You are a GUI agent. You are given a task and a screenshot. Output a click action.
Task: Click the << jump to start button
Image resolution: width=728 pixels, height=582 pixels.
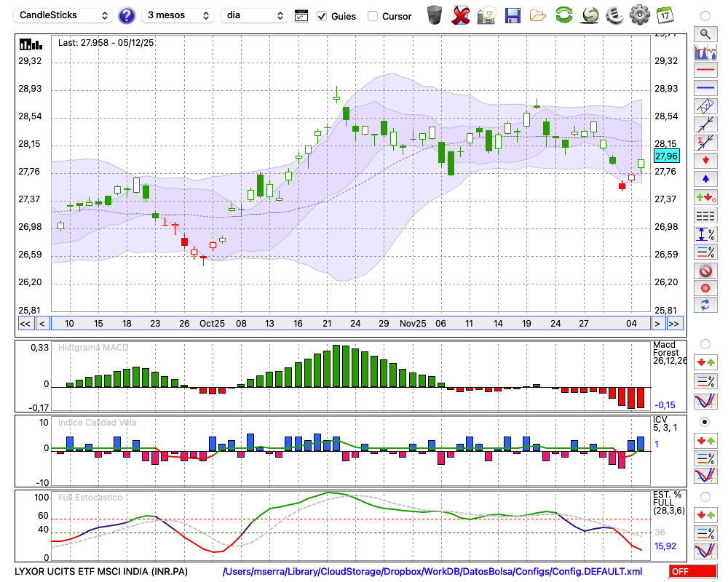[25, 324]
